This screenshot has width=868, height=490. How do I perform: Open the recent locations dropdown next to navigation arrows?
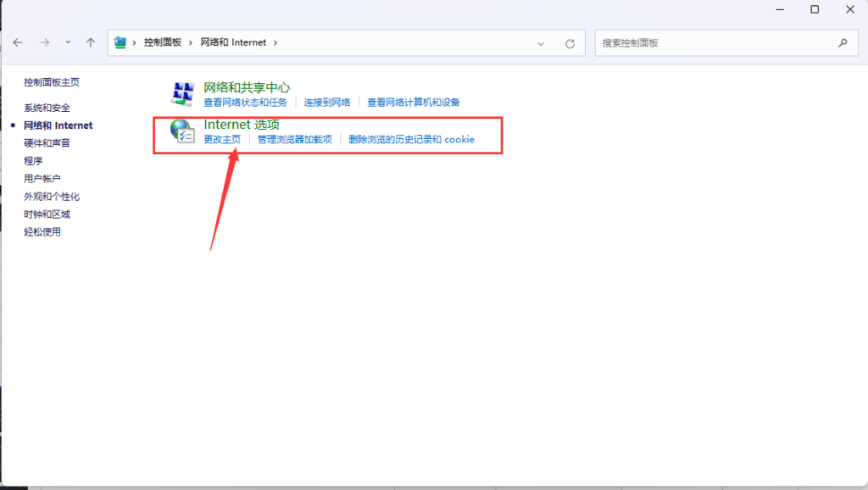tap(68, 42)
